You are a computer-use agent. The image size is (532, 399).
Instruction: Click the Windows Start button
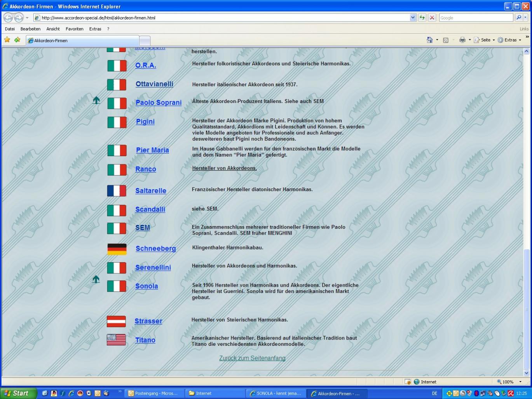tap(18, 393)
